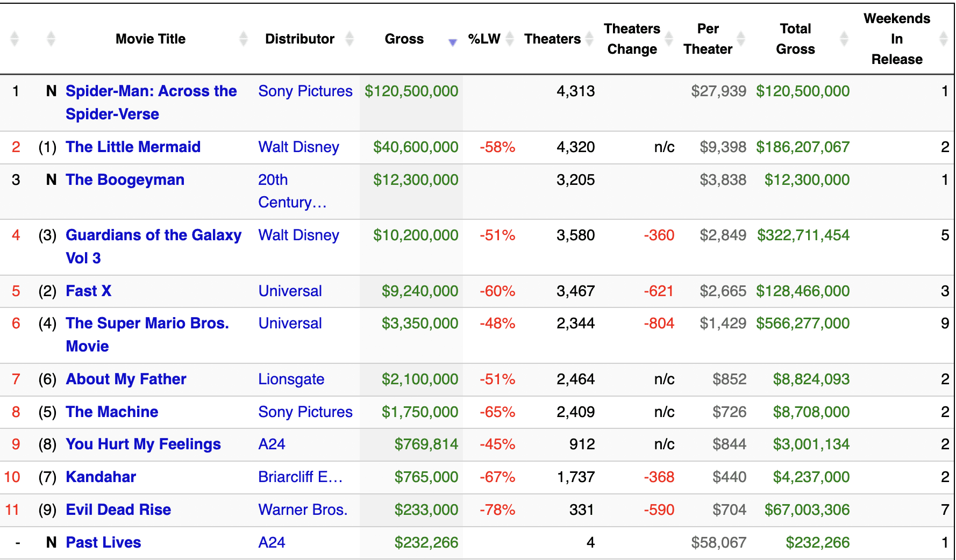Open You Hurt My Feelings link
Screen dimensions: 956x560
[x=143, y=444]
